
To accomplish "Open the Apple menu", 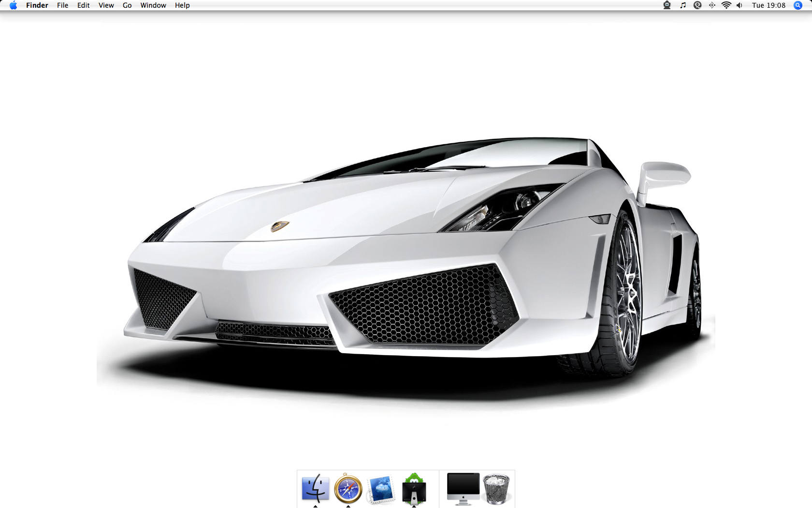I will pos(13,5).
